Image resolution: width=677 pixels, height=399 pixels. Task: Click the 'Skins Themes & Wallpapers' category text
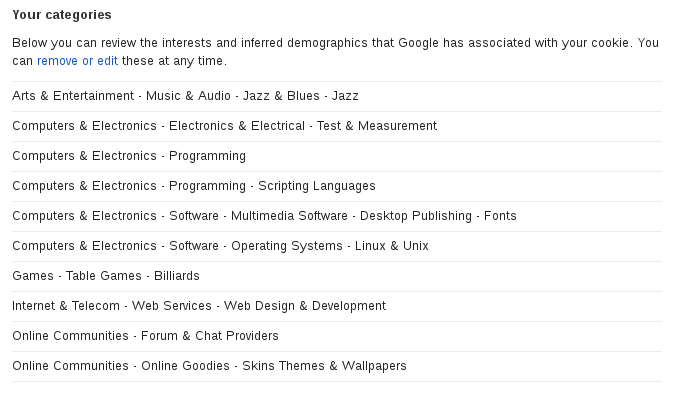coord(324,366)
